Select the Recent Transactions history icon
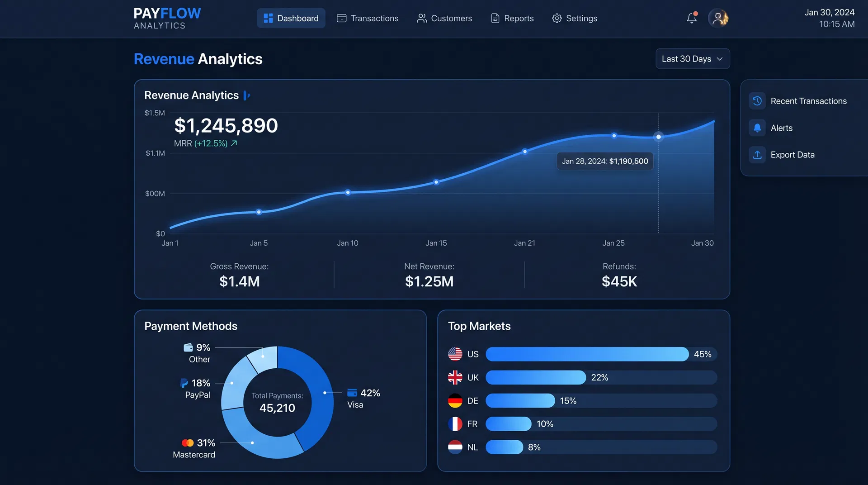This screenshot has height=485, width=868. [757, 101]
